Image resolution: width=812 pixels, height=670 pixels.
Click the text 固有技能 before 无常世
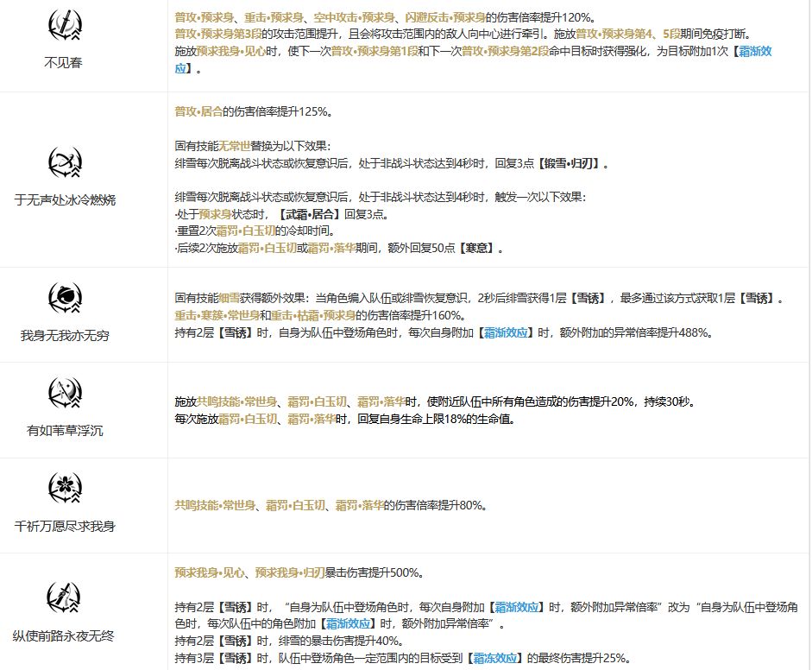click(196, 146)
